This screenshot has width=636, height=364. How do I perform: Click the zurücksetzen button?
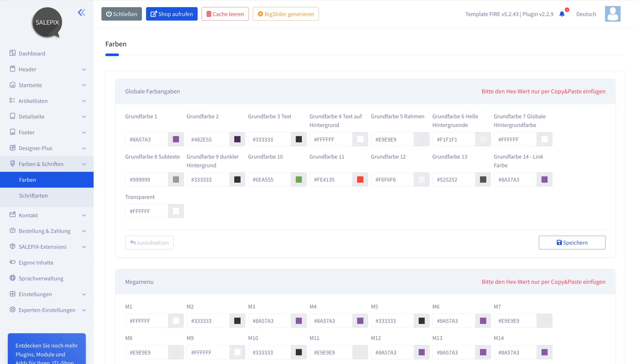(149, 243)
